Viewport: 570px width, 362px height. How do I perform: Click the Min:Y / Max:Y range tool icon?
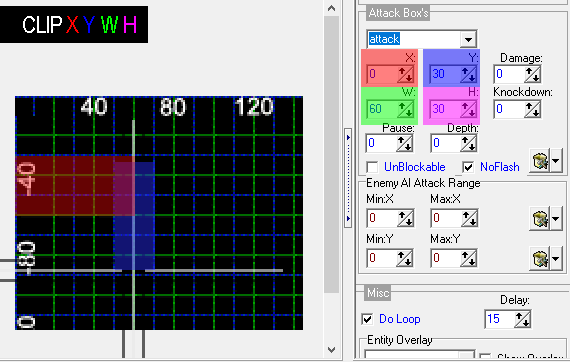point(539,259)
